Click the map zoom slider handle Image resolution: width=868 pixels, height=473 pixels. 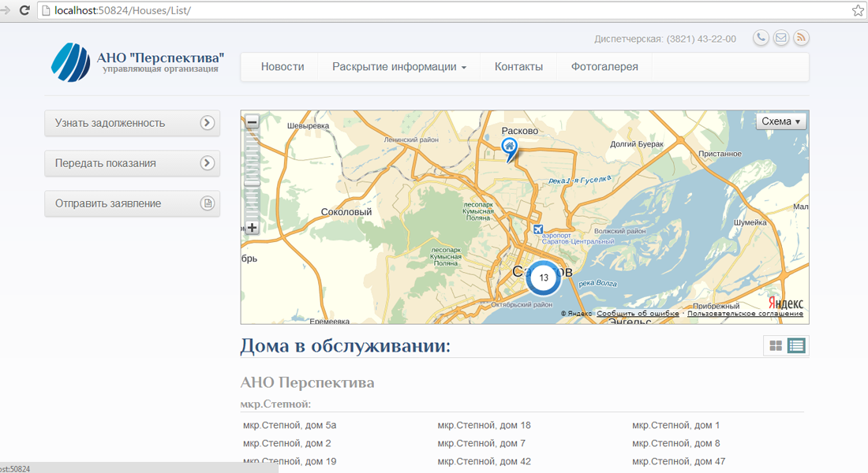[x=252, y=184]
